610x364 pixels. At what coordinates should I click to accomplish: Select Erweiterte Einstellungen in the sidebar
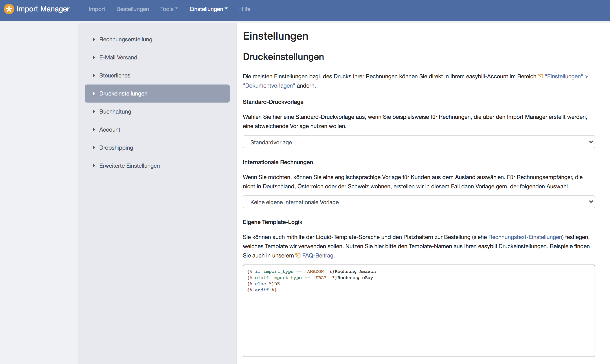129,166
